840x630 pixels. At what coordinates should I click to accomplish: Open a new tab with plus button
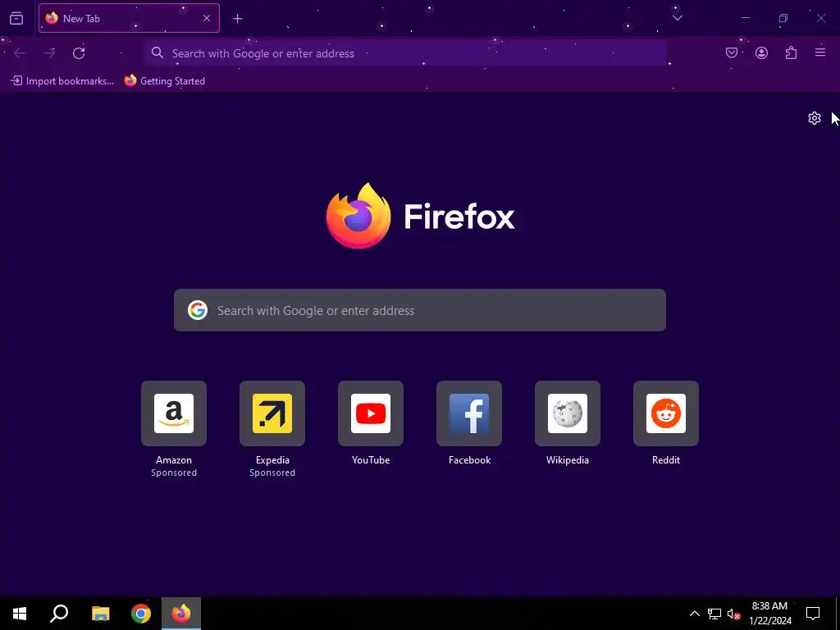point(237,19)
